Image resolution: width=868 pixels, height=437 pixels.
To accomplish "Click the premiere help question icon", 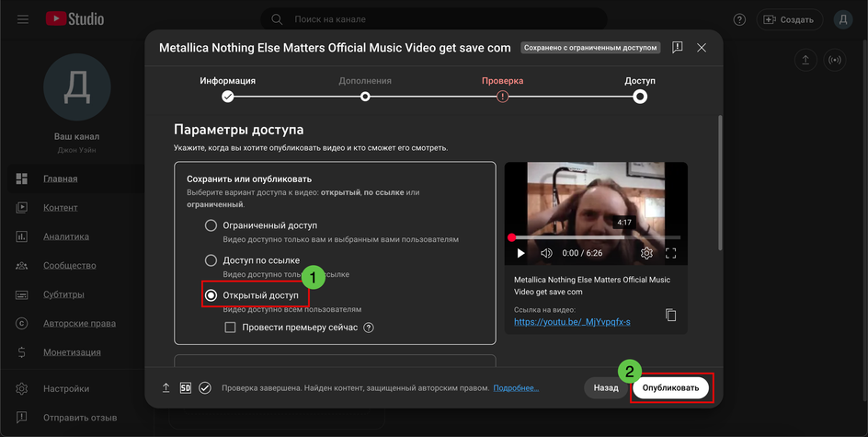I will [369, 328].
